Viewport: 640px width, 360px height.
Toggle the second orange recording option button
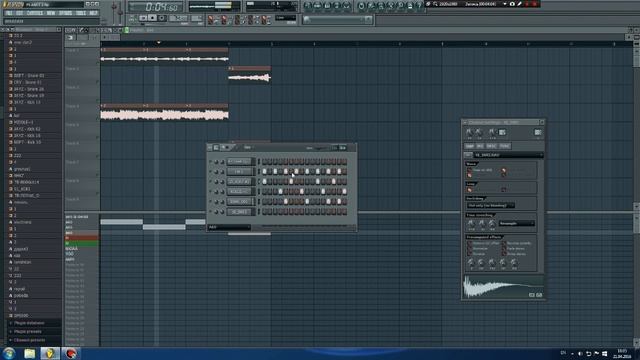pos(224,20)
